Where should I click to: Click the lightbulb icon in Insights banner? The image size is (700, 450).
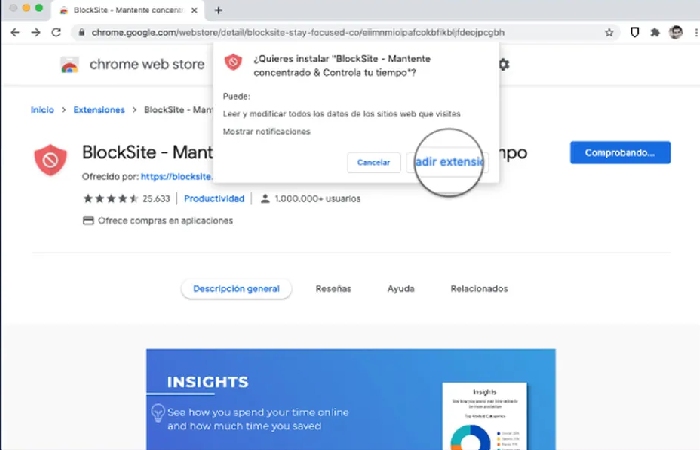158,413
